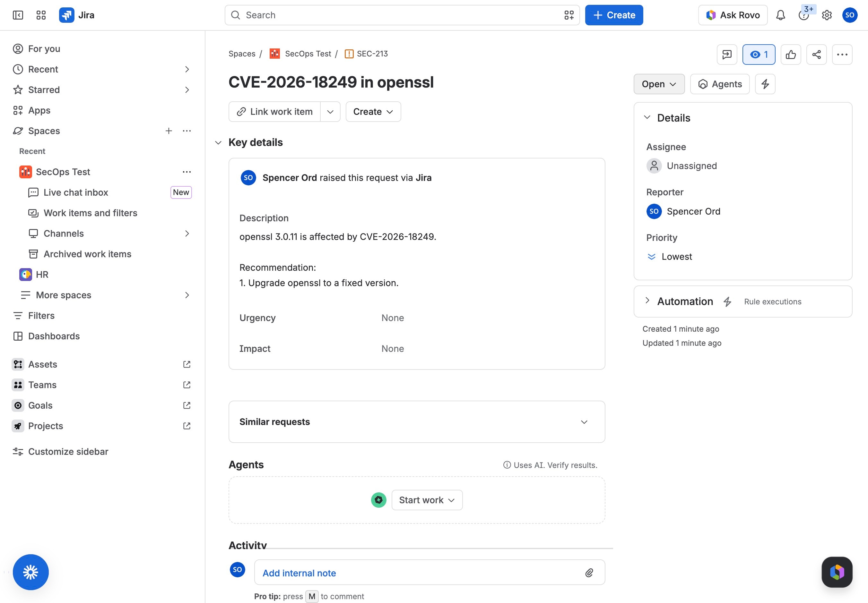Open the more actions ellipsis for the issue
The height and width of the screenshot is (603, 868).
[x=842, y=55]
